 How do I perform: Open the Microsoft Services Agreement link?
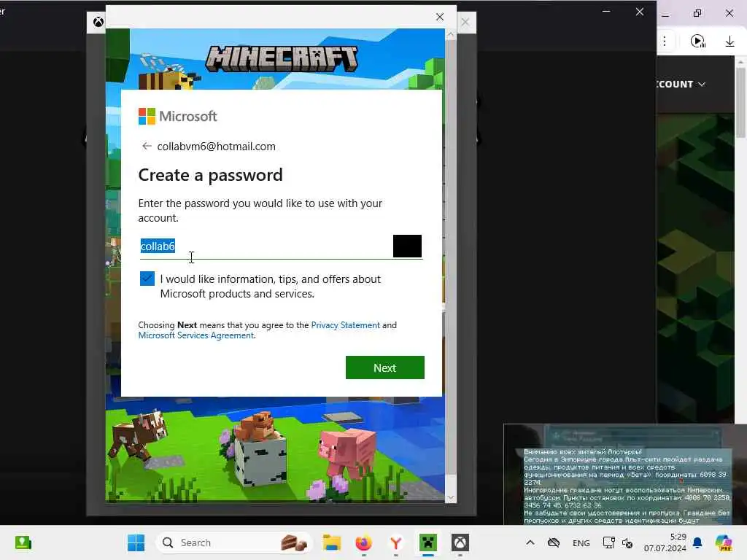(x=196, y=335)
